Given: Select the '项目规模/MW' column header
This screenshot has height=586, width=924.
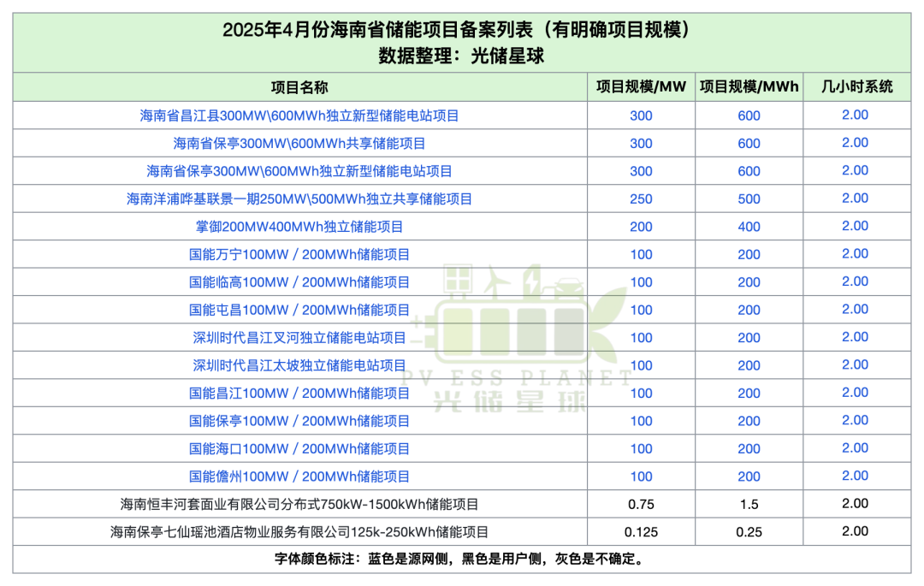Looking at the screenshot, I should 641,86.
